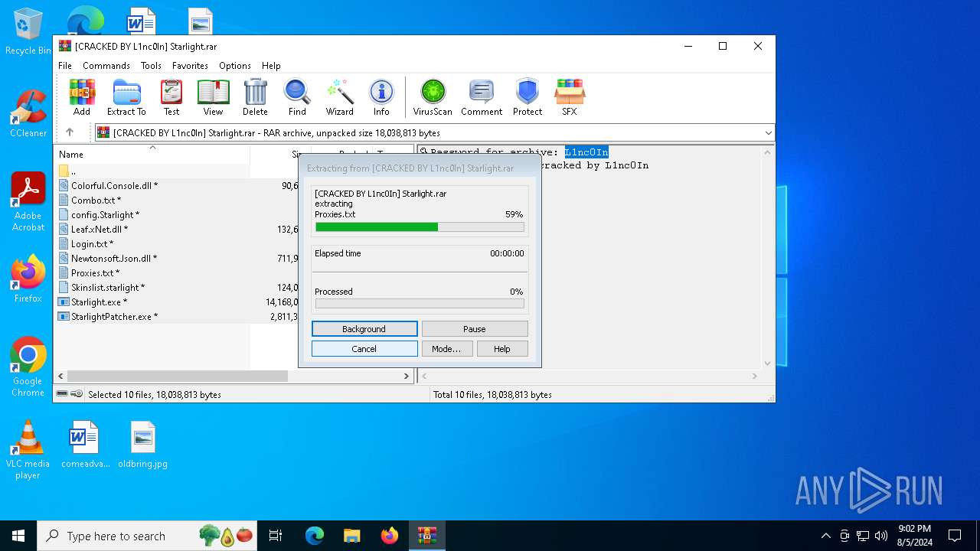The height and width of the screenshot is (551, 980).
Task: Open Edge from the taskbar
Action: click(x=315, y=536)
